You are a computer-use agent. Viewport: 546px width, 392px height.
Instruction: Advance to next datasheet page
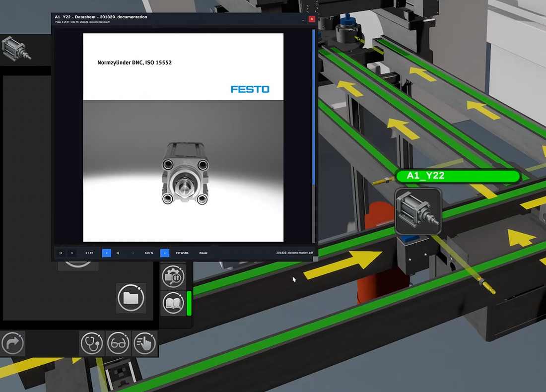coord(107,253)
